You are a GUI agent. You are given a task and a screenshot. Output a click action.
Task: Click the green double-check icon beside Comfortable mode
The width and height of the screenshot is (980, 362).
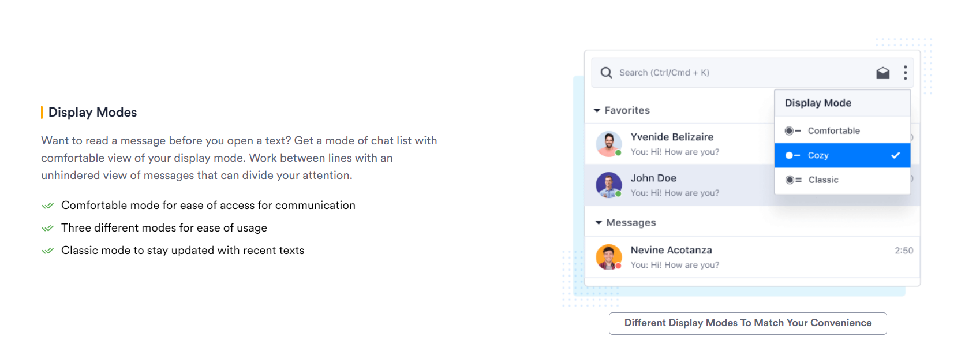[47, 206]
